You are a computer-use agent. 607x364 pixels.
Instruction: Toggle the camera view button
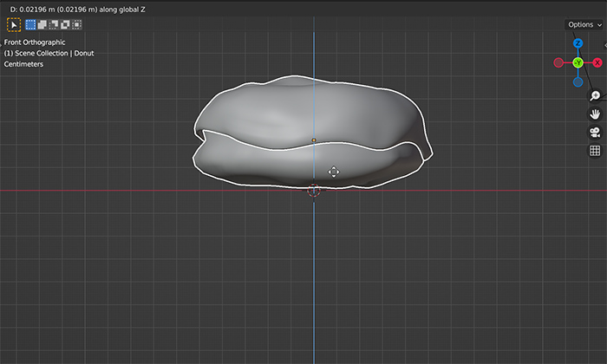[595, 133]
